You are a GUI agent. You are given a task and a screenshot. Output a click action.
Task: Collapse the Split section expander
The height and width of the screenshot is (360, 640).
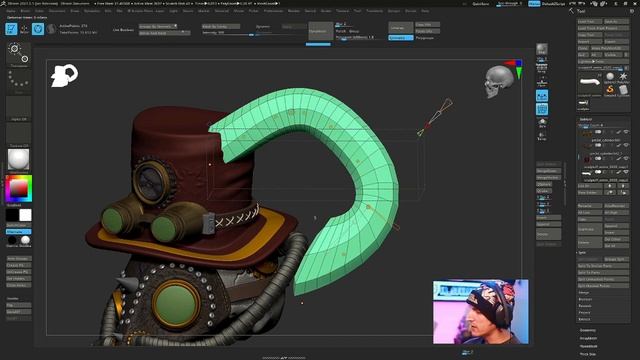coord(582,253)
